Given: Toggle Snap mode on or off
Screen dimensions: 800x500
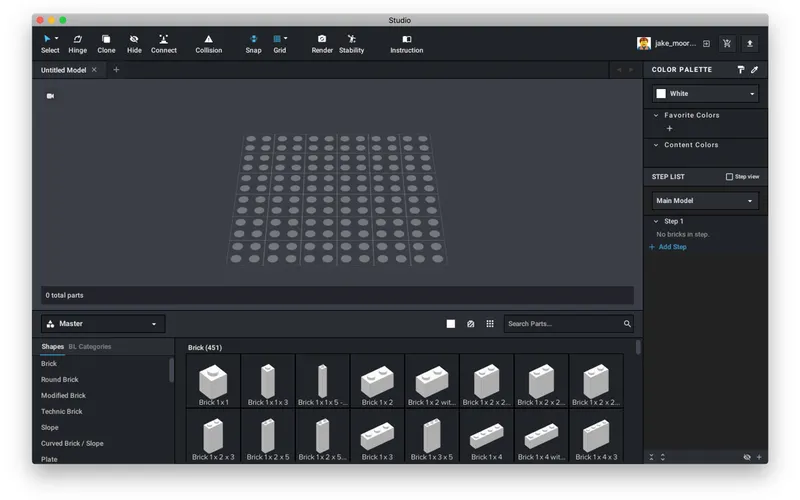Looking at the screenshot, I should 253,43.
